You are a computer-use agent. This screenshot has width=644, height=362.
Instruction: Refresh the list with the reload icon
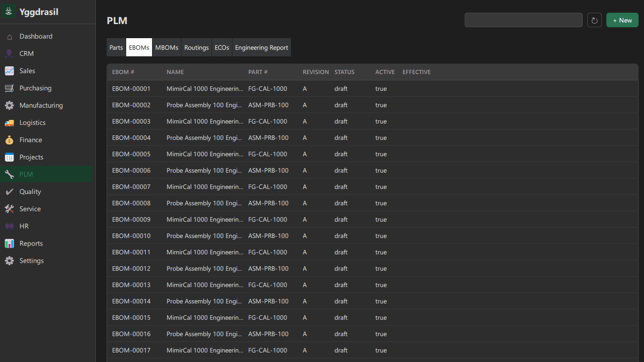594,20
